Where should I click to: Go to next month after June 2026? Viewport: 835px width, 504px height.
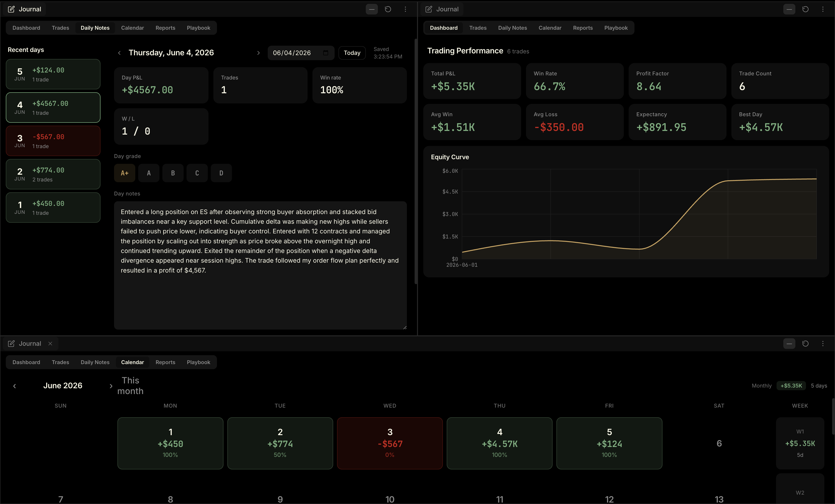coord(111,386)
